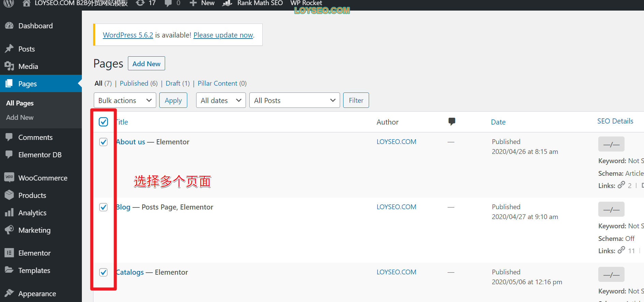The width and height of the screenshot is (644, 302).
Task: Sort pages by the Date column header
Action: click(x=498, y=122)
